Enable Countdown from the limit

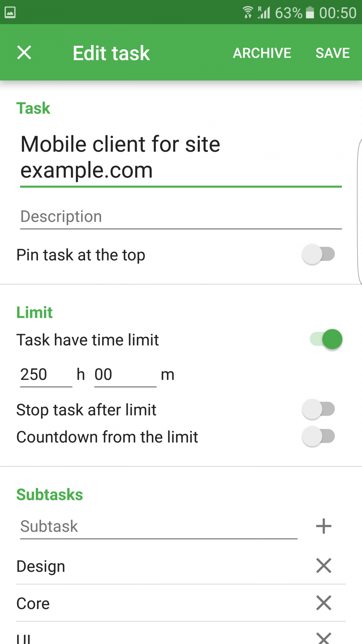pyautogui.click(x=318, y=437)
